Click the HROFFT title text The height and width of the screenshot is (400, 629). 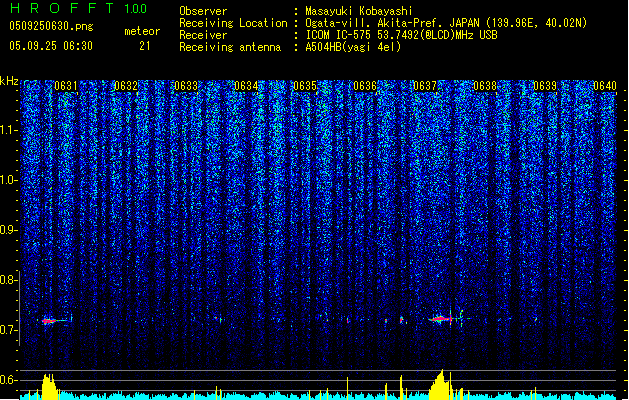coord(62,8)
